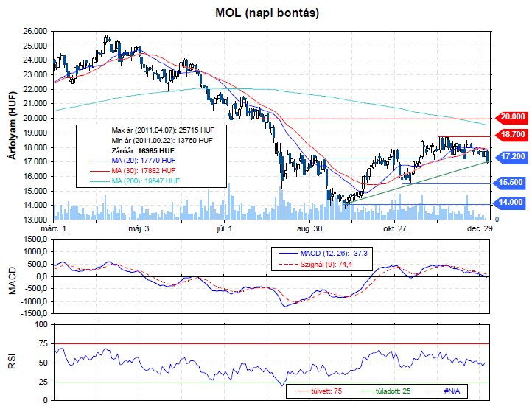The width and height of the screenshot is (532, 409).
Task: Click the -1500,0 MACD axis value
Action: tap(34, 314)
